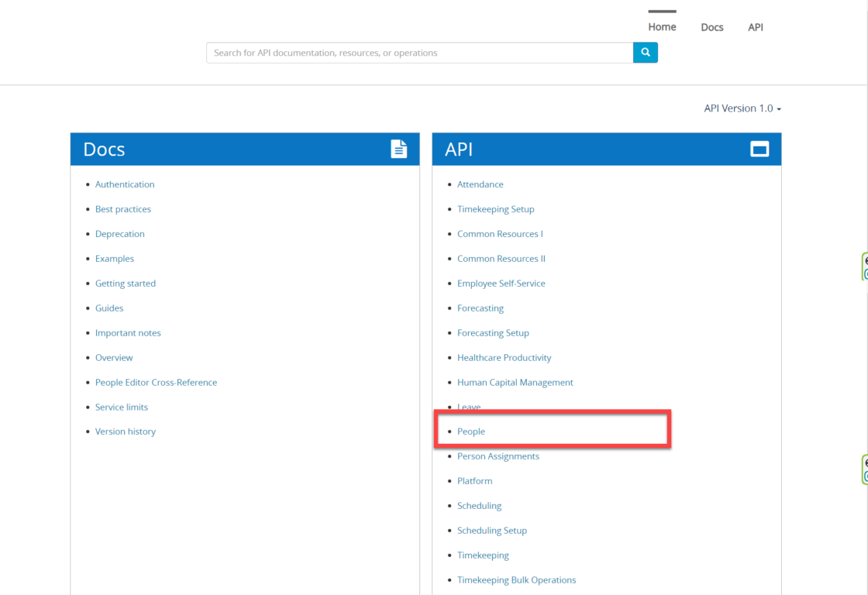Open the Person Assignments API section

pyautogui.click(x=498, y=456)
